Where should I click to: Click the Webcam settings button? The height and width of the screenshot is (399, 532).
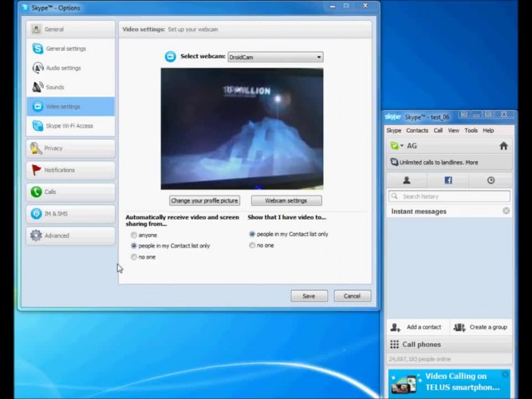tap(286, 200)
